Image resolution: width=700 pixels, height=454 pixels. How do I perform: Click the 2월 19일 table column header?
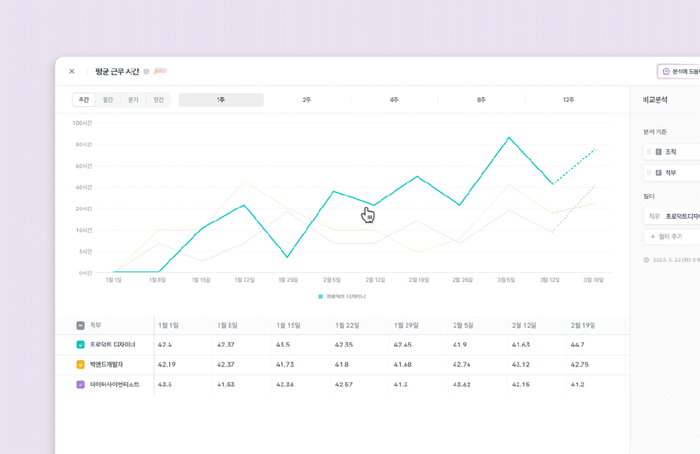click(583, 325)
